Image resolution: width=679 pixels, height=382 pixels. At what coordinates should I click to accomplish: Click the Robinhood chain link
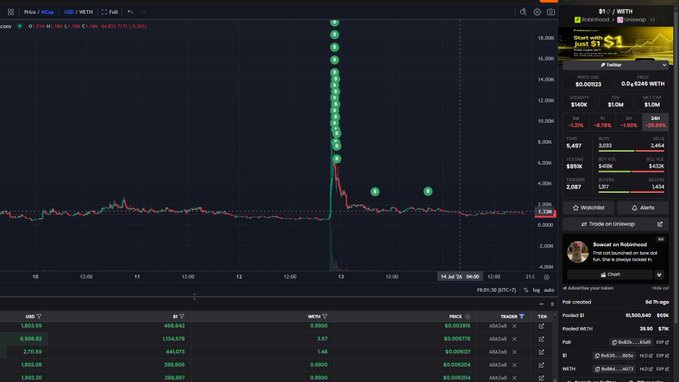pos(592,20)
